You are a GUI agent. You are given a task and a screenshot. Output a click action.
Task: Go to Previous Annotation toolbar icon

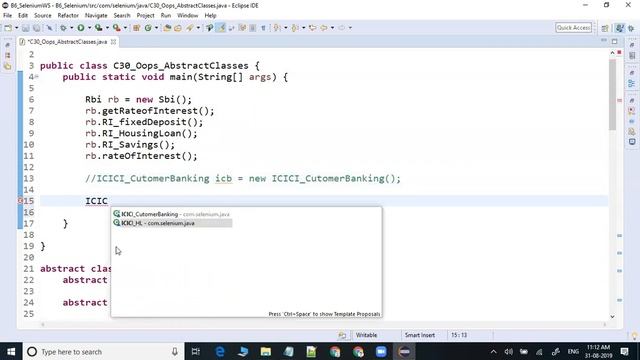(x=295, y=28)
